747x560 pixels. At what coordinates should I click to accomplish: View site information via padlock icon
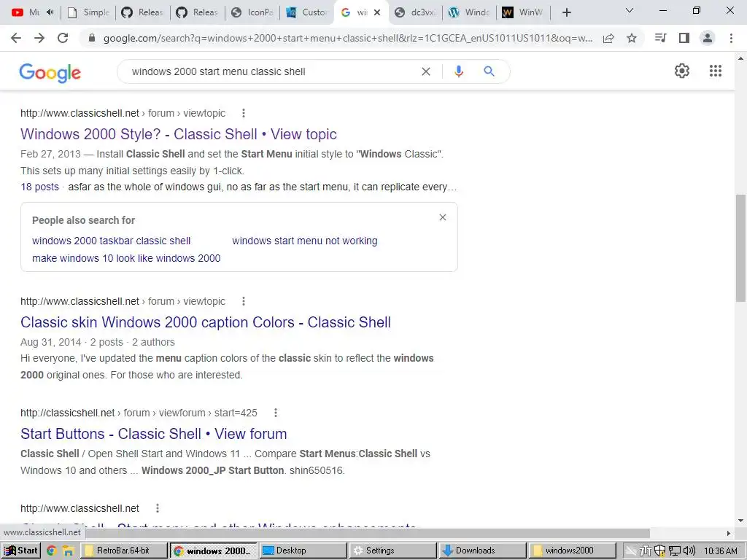pyautogui.click(x=92, y=38)
